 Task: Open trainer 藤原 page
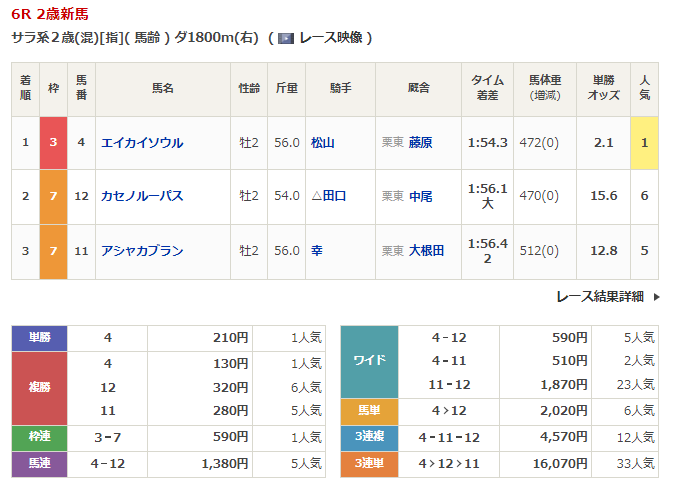pos(420,143)
